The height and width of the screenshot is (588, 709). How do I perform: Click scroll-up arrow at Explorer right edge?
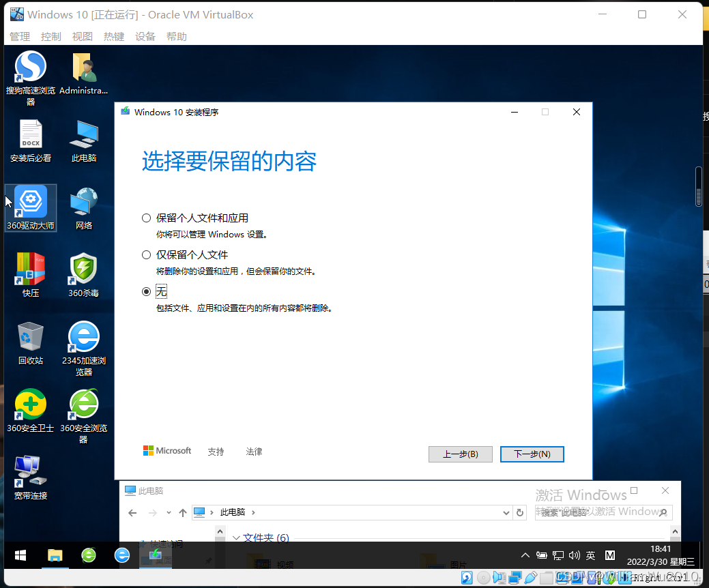tap(675, 531)
